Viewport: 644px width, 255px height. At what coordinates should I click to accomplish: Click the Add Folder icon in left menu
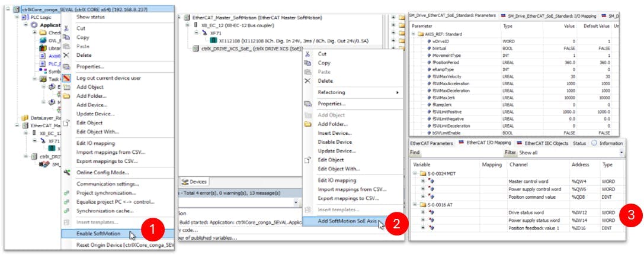[66, 96]
